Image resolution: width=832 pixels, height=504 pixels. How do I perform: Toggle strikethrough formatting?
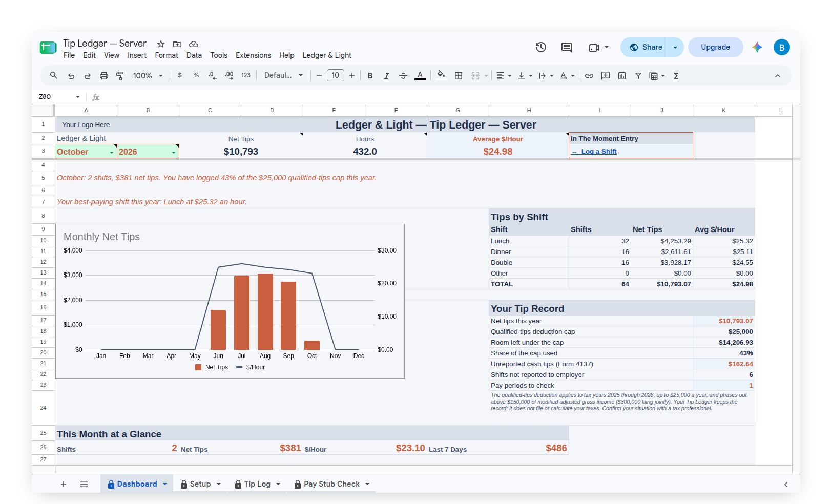[x=403, y=76]
